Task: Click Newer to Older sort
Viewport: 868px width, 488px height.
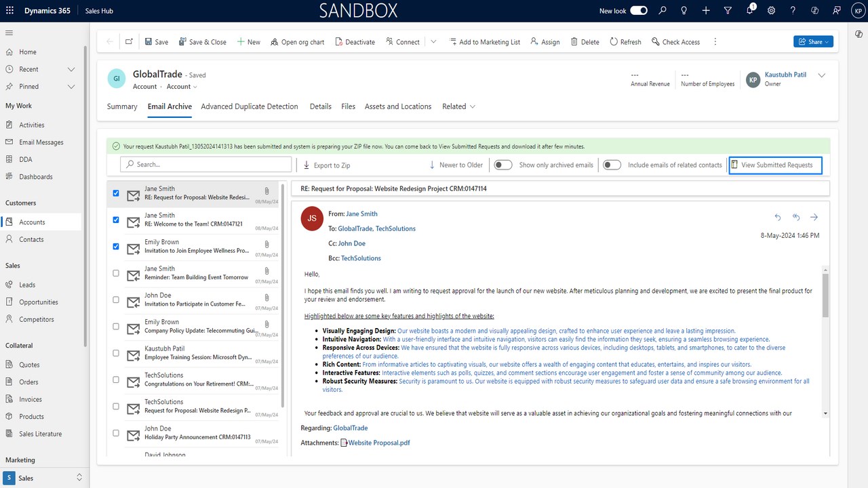Action: click(x=456, y=165)
